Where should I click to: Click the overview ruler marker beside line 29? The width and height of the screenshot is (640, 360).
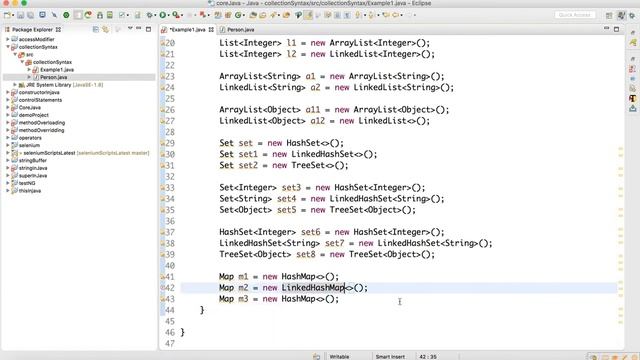(x=620, y=149)
